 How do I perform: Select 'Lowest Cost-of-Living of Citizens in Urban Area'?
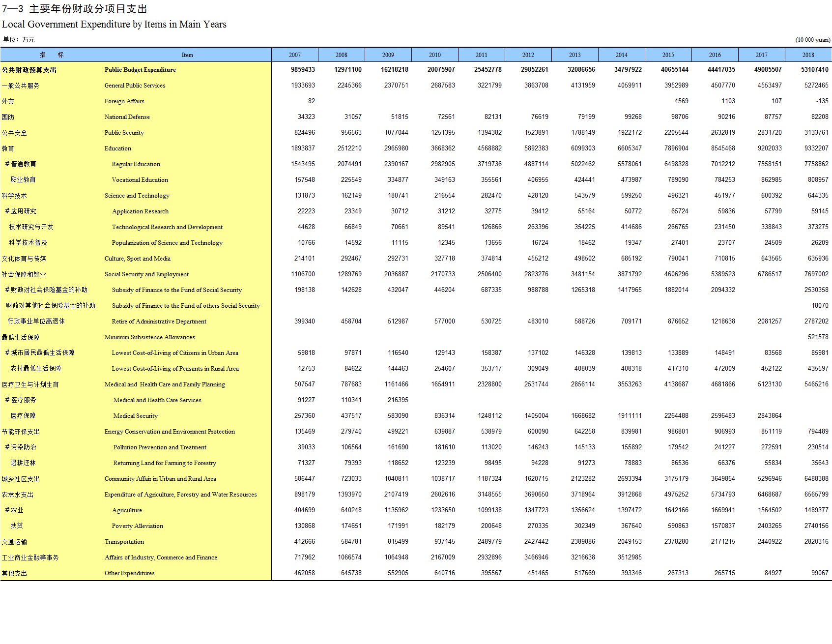(175, 353)
